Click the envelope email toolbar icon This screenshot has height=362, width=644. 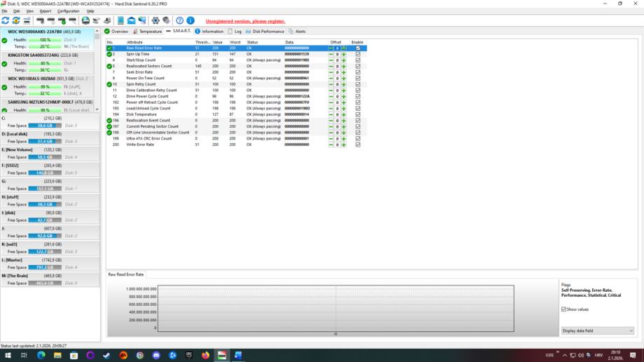132,20
